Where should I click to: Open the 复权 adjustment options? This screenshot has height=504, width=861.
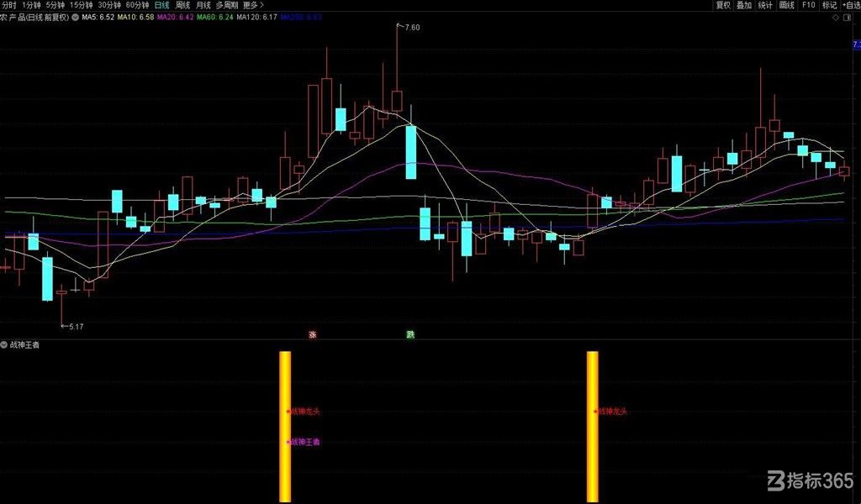point(723,5)
